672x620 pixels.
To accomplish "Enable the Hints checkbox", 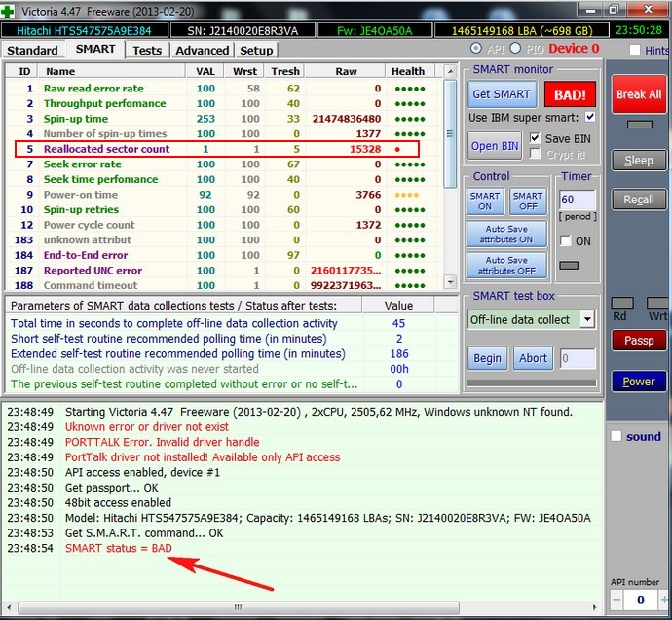I will tap(636, 50).
